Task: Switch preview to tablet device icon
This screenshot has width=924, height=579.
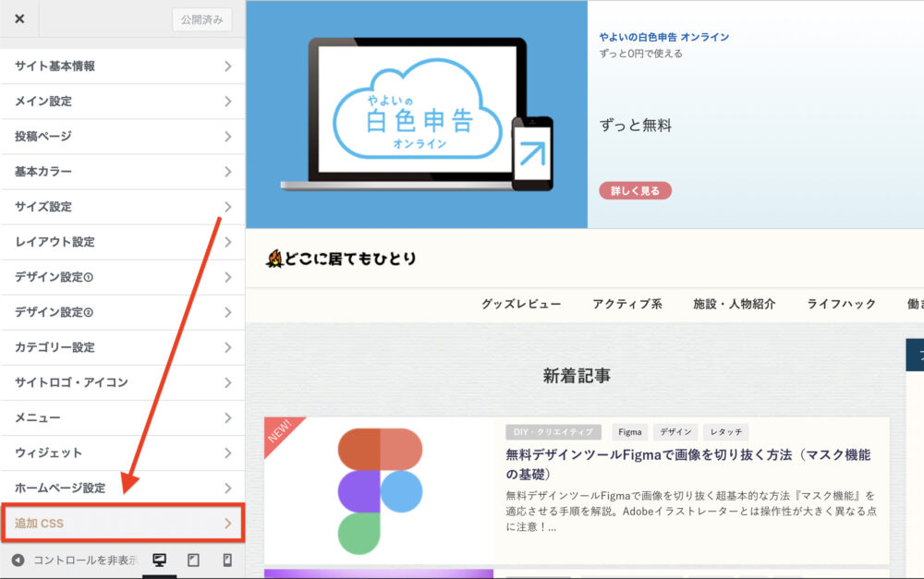Action: 193,561
